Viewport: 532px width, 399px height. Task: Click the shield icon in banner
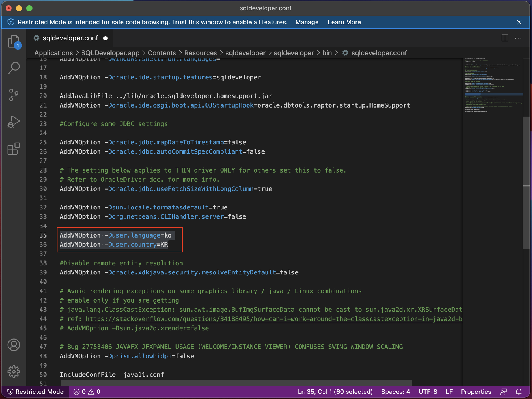tap(11, 22)
